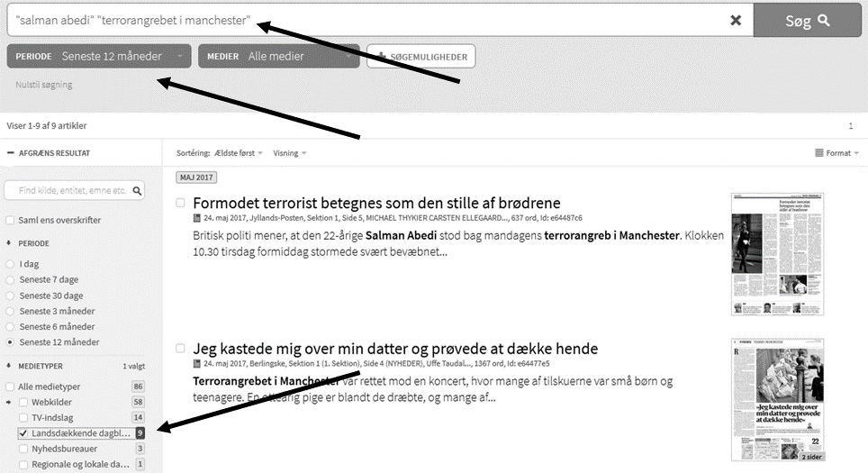Select the I dag period option
The image size is (868, 473).
[10, 264]
